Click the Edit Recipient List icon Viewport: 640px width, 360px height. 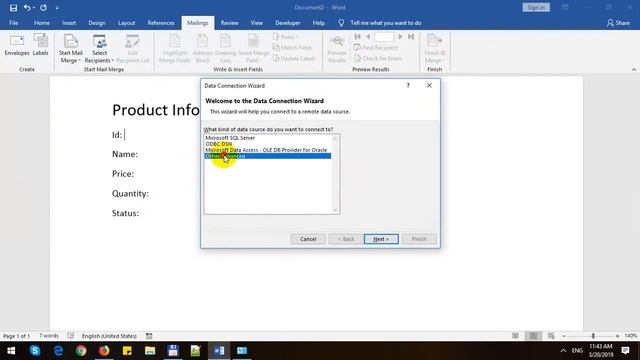coord(132,49)
